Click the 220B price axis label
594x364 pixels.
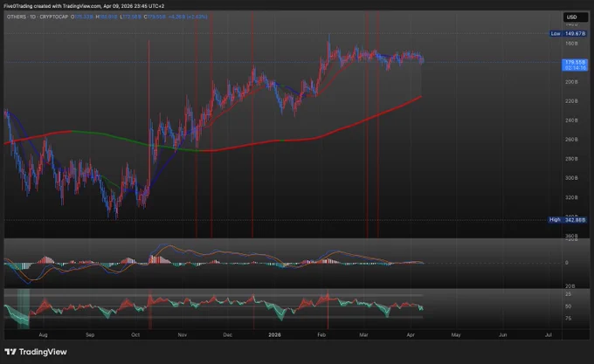tap(571, 101)
